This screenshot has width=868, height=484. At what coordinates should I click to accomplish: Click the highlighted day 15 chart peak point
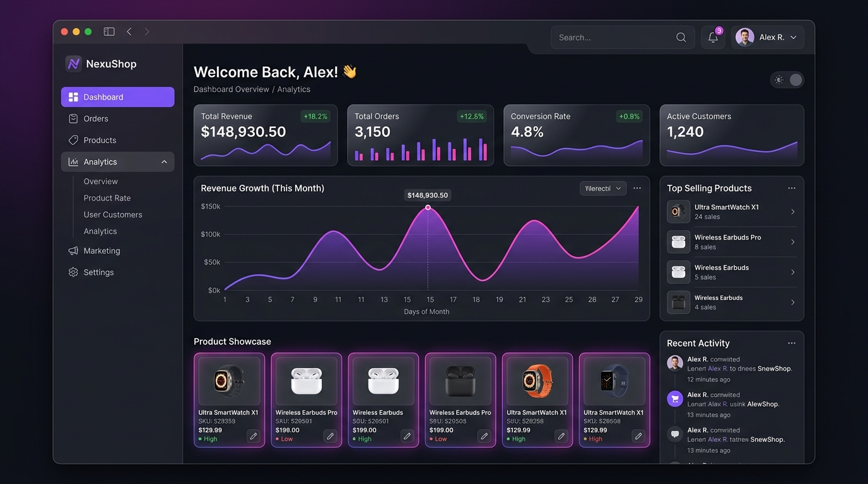pyautogui.click(x=428, y=207)
